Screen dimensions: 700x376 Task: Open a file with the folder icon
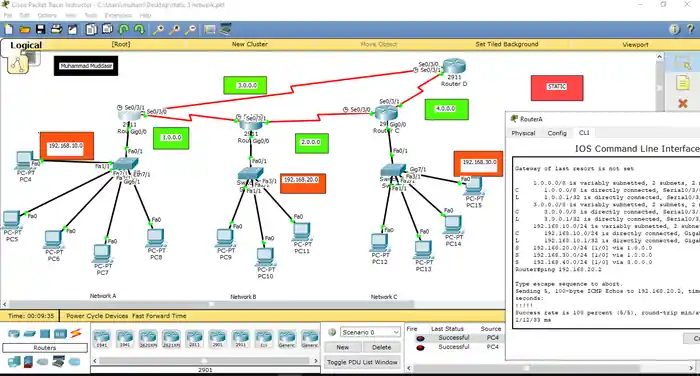25,29
